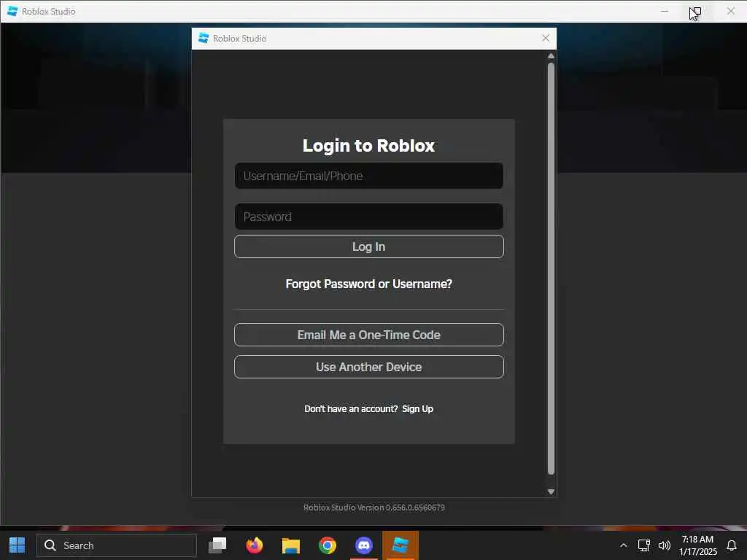
Task: Launch Google Chrome from the taskbar
Action: click(x=328, y=545)
